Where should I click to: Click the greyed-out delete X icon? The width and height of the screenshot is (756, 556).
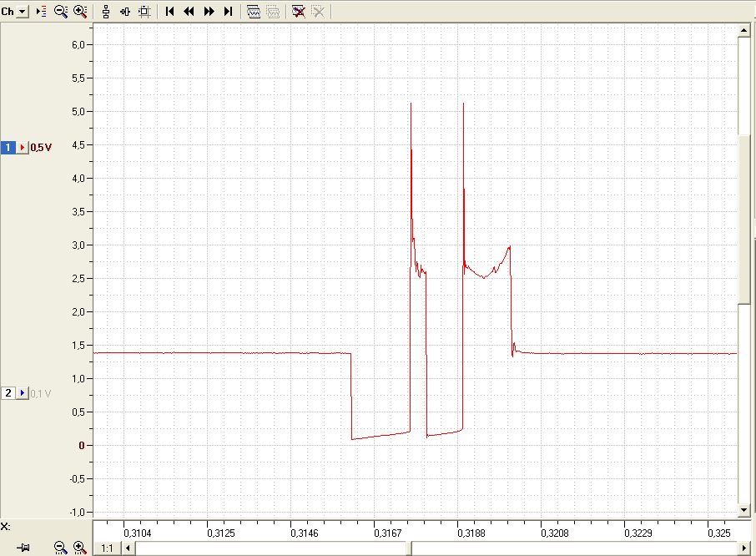click(318, 12)
